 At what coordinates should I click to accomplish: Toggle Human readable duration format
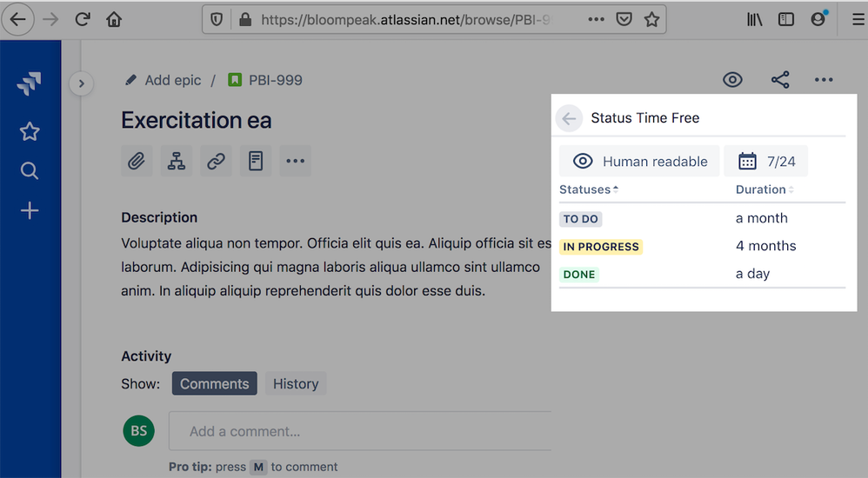pyautogui.click(x=639, y=161)
